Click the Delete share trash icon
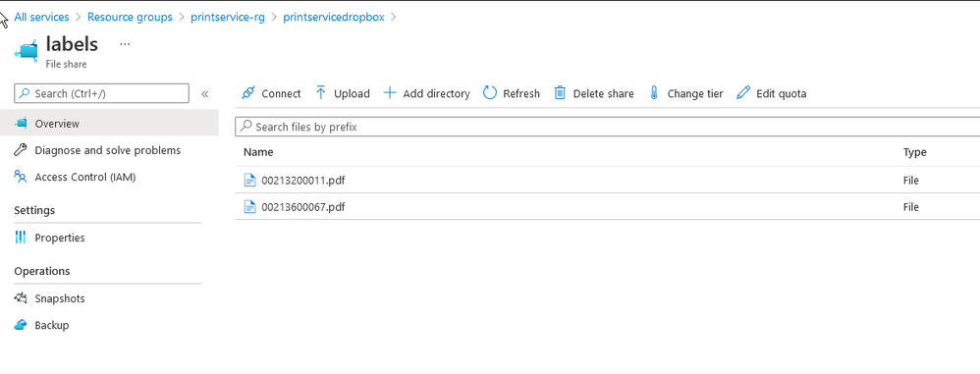 [560, 93]
